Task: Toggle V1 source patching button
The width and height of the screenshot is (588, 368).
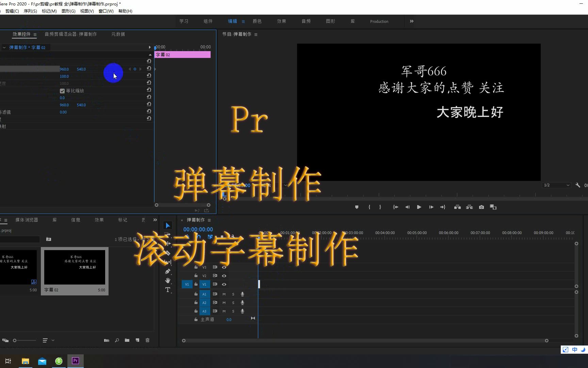Action: tap(187, 284)
